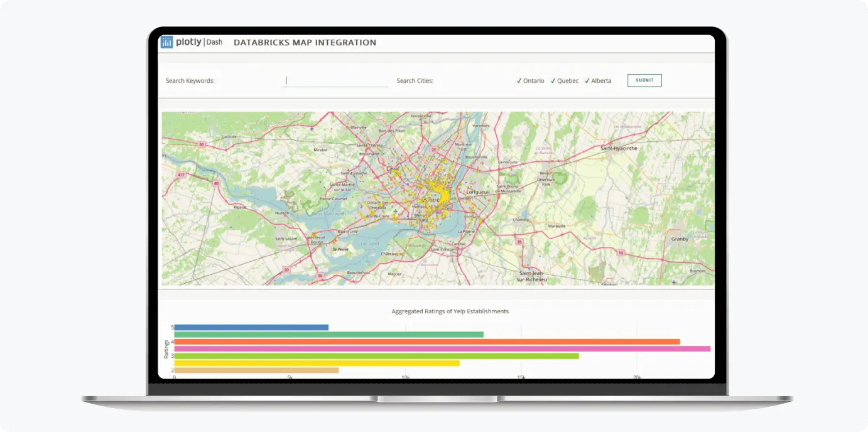Click the Plotly Dash wordmark
Screen dimensions: 868x432
click(199, 43)
